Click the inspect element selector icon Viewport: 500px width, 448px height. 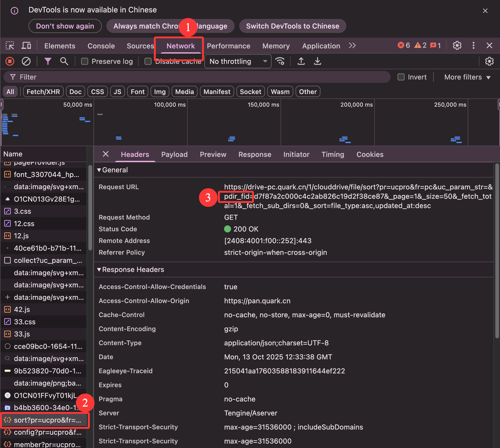click(10, 46)
